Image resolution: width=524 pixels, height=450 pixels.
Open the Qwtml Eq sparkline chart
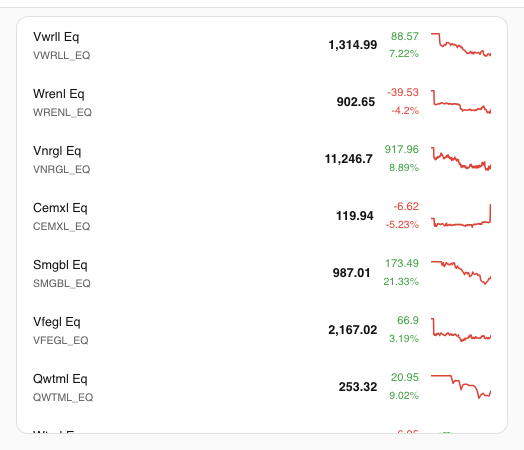pos(461,387)
